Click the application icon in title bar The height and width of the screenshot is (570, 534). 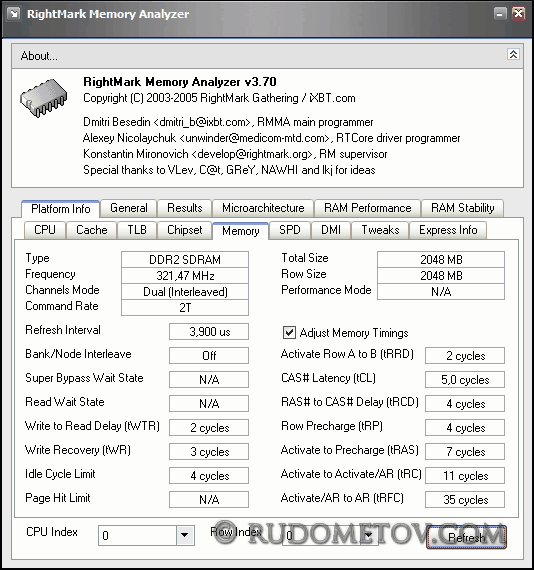coord(14,14)
